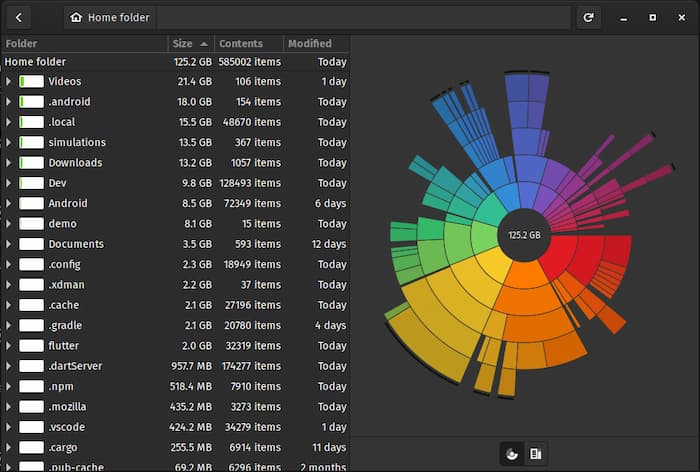
Task: Close the window
Action: click(x=680, y=17)
